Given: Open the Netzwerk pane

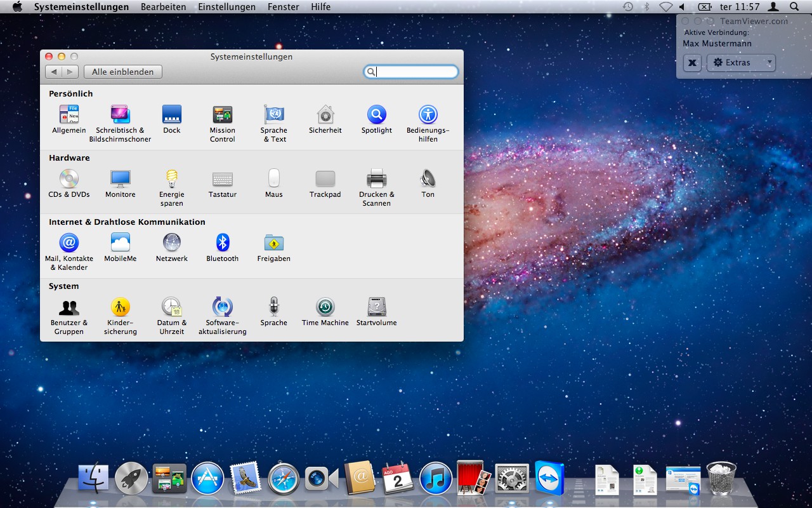Looking at the screenshot, I should 172,248.
